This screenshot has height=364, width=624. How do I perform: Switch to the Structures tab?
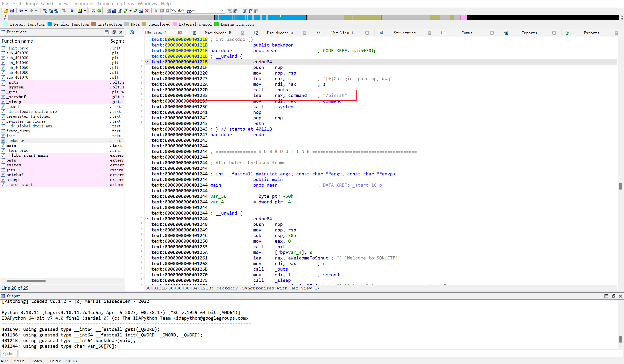click(x=405, y=33)
